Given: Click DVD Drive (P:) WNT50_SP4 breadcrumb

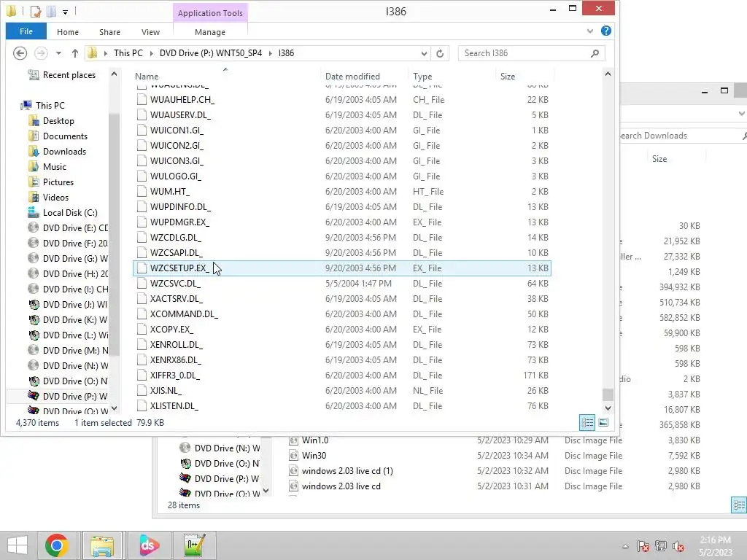Looking at the screenshot, I should coord(211,53).
